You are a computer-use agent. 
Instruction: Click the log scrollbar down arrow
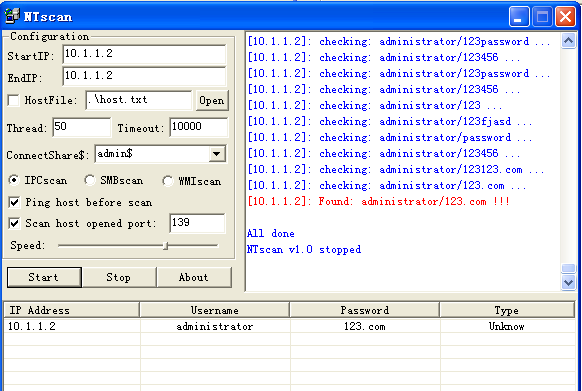568,283
